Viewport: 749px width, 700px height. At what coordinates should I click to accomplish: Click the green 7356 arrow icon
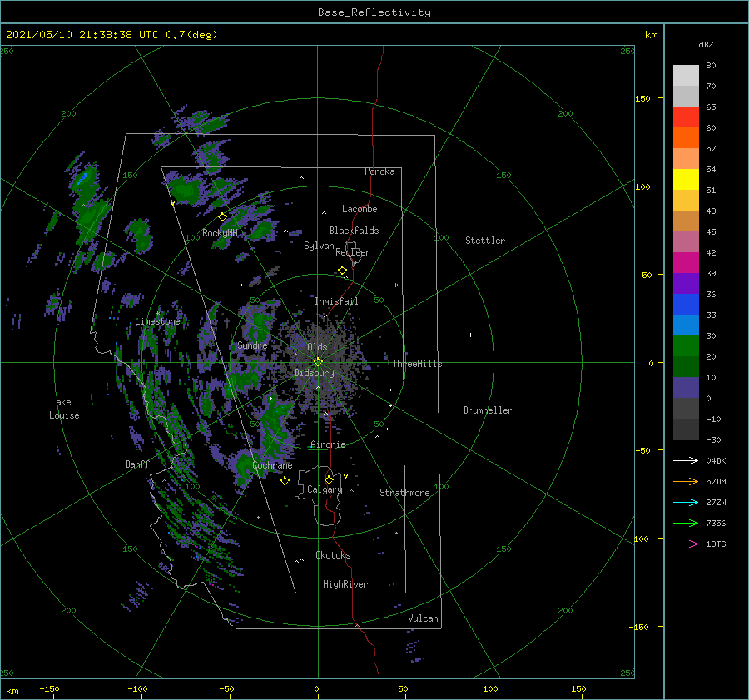686,524
